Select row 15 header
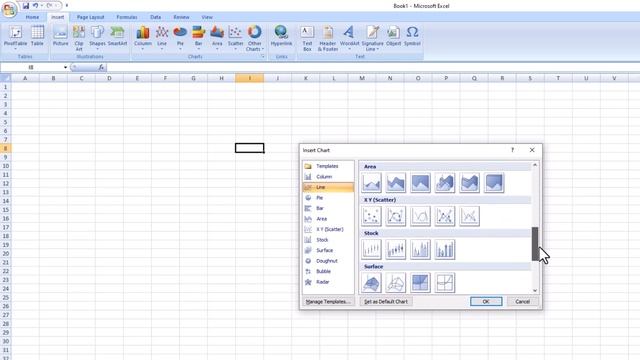The image size is (640, 360). pyautogui.click(x=5, y=210)
